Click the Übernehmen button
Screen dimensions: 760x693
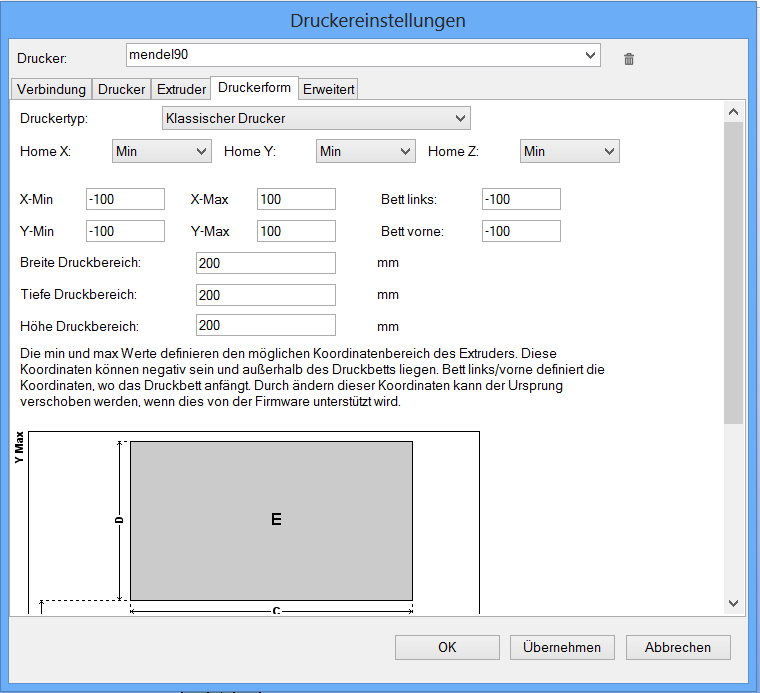tap(562, 647)
